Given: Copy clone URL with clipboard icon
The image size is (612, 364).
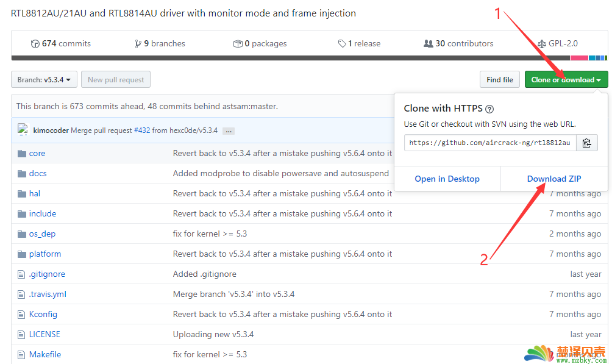Looking at the screenshot, I should click(586, 143).
